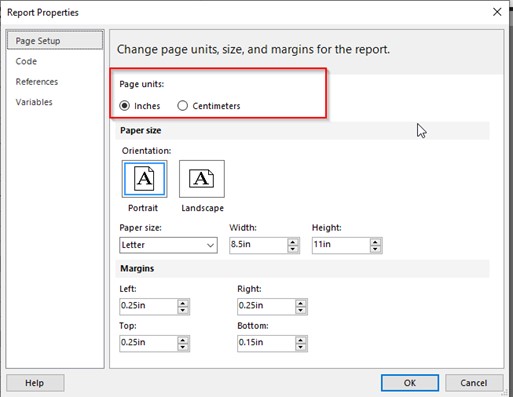Image resolution: width=513 pixels, height=397 pixels.
Task: Click the Cancel button
Action: 474,383
